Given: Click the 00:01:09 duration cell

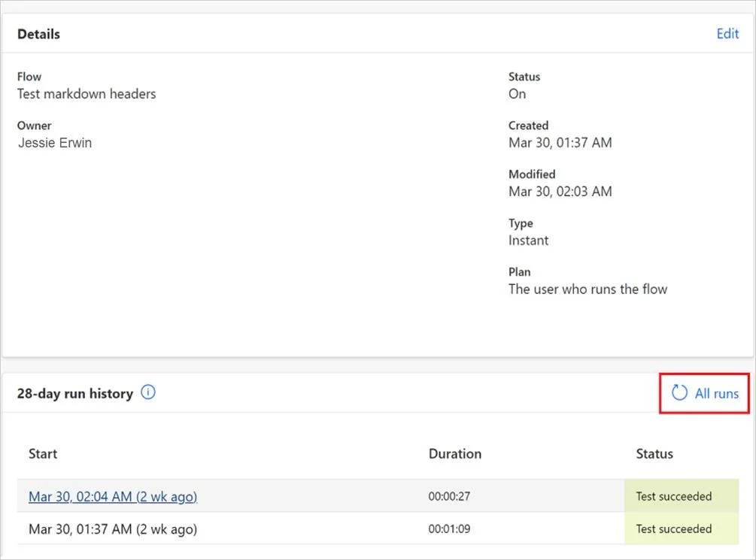Looking at the screenshot, I should click(449, 528).
